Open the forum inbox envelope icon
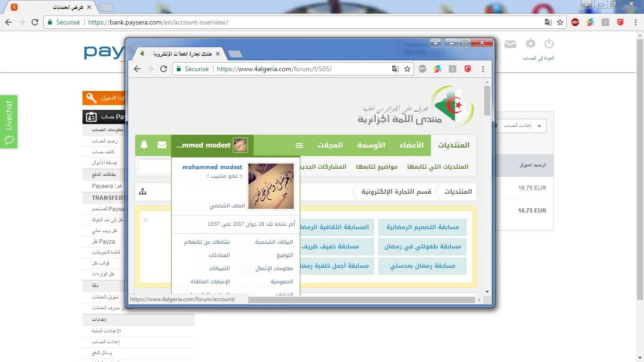644x362 pixels. point(162,145)
